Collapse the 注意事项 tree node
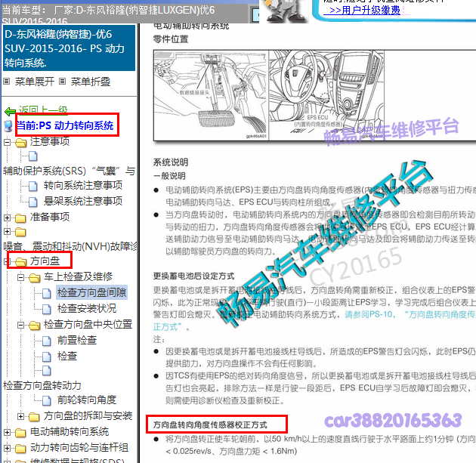 pos(8,142)
